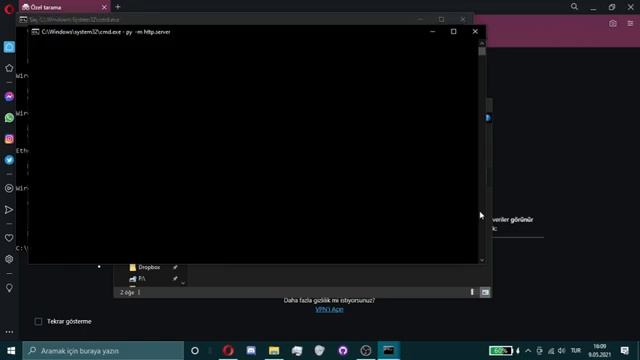640x360 pixels.
Task: Click the lightbulb icon in Opera sidebar
Action: (9, 288)
